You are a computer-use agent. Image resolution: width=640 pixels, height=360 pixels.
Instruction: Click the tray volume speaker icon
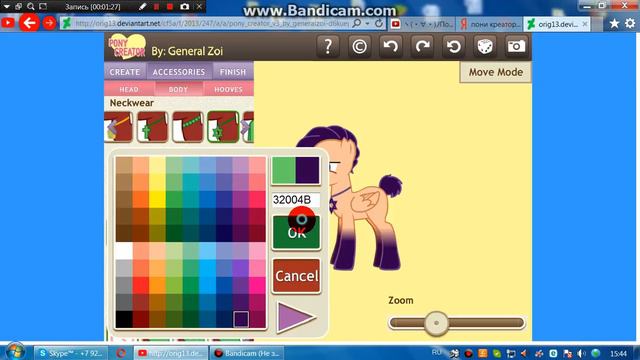pos(582,353)
